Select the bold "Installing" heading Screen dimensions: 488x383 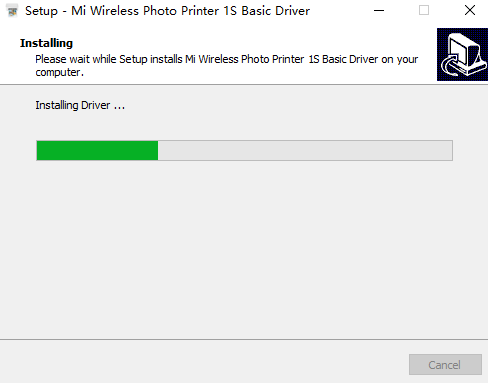click(46, 43)
